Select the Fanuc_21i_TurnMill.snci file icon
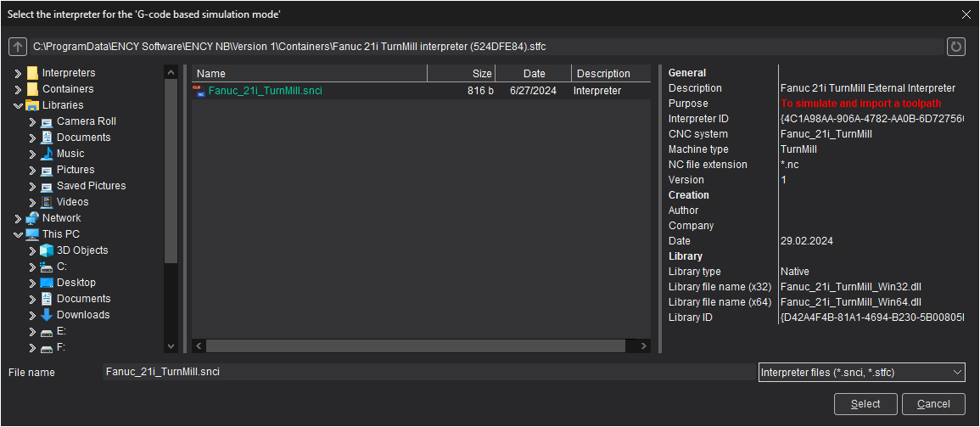This screenshot has width=980, height=427. [199, 91]
